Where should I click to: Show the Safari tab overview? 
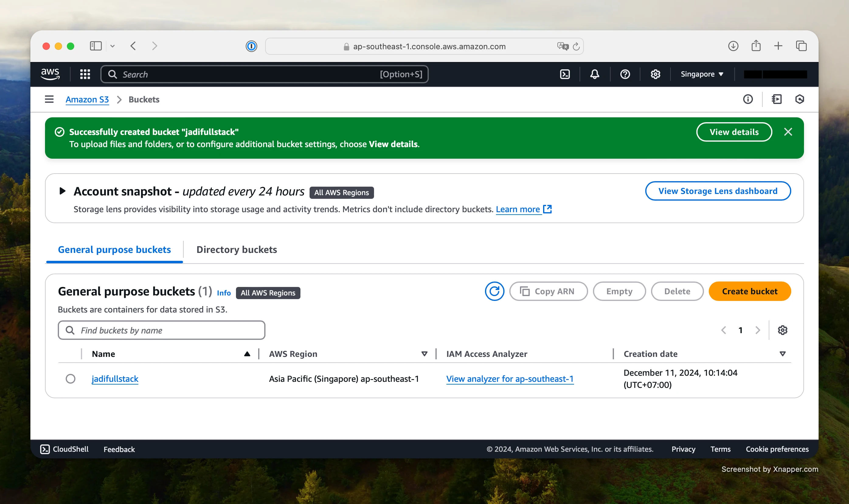pos(801,46)
